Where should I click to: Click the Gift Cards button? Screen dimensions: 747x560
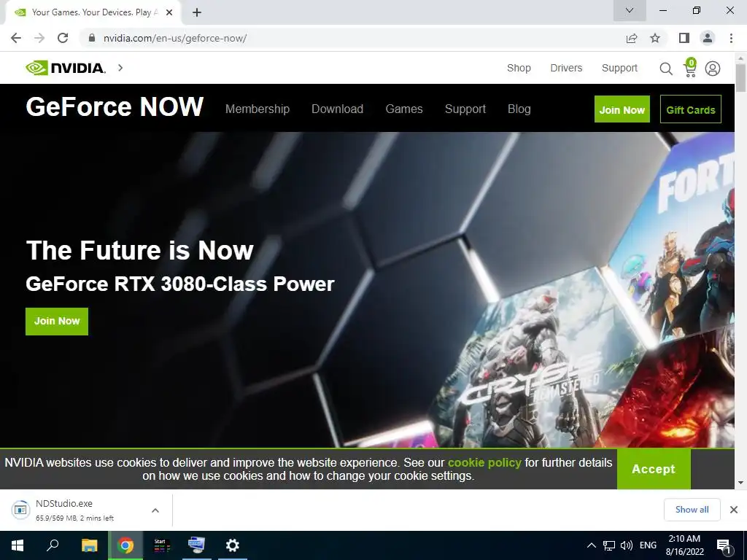point(691,109)
